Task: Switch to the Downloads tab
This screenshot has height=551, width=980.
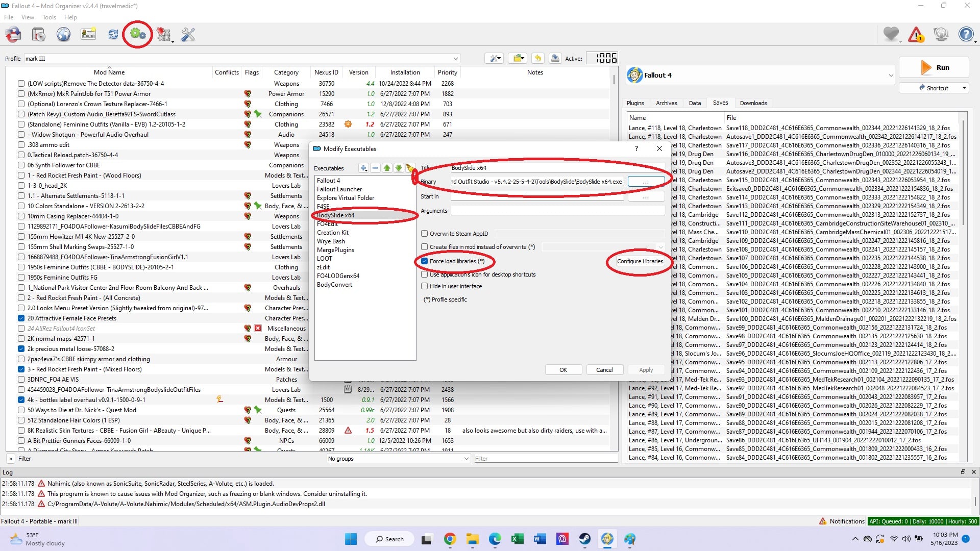Action: (x=753, y=103)
